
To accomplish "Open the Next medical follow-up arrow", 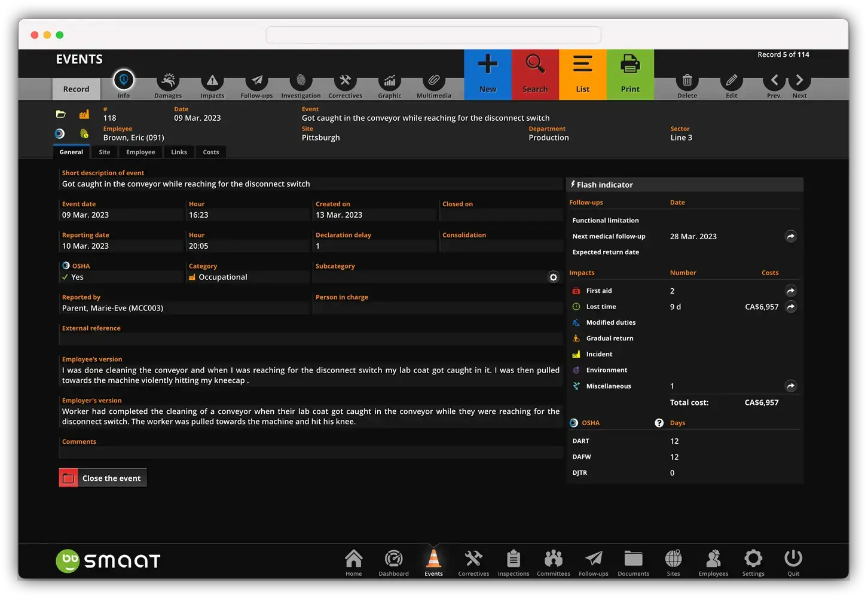I will (x=791, y=236).
